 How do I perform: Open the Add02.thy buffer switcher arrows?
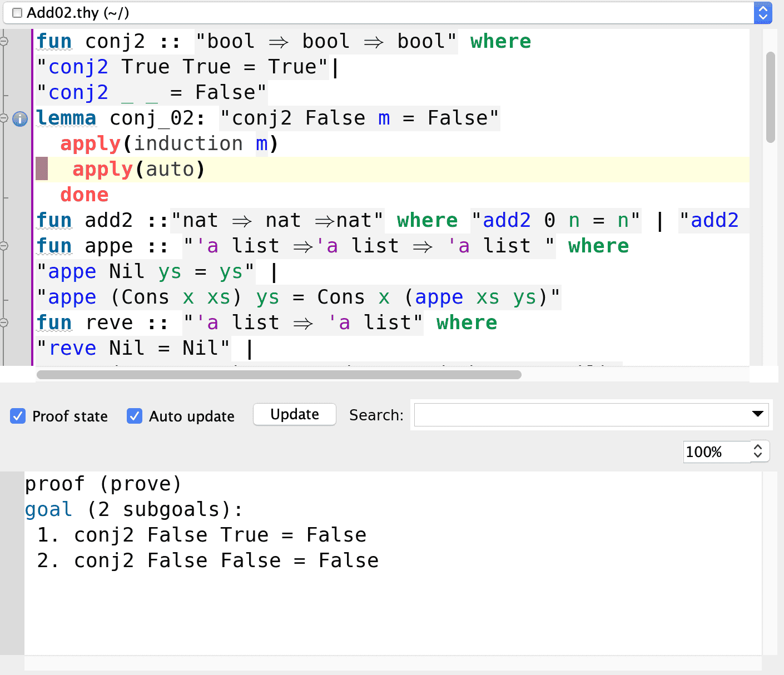point(763,13)
